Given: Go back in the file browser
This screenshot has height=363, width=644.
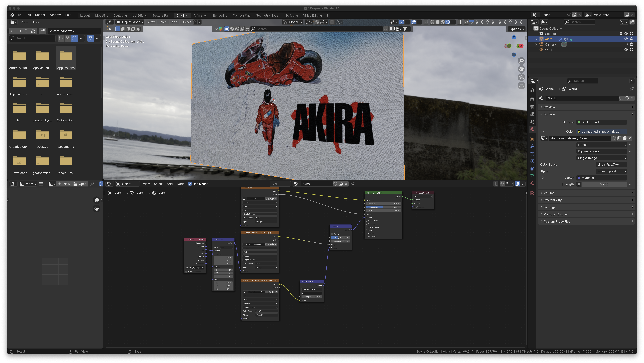Looking at the screenshot, I should point(13,31).
